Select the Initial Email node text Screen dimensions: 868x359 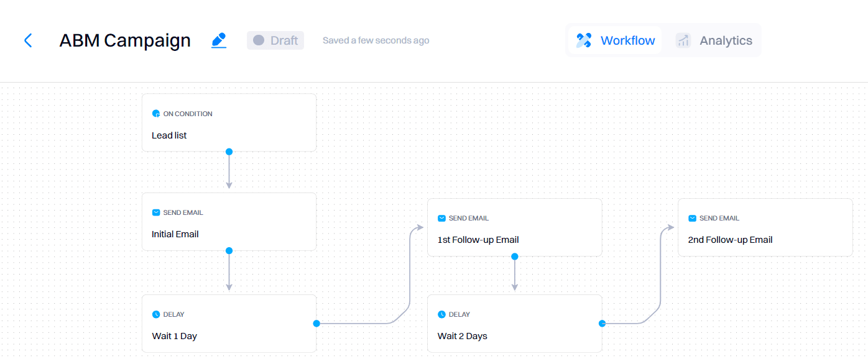coord(175,234)
